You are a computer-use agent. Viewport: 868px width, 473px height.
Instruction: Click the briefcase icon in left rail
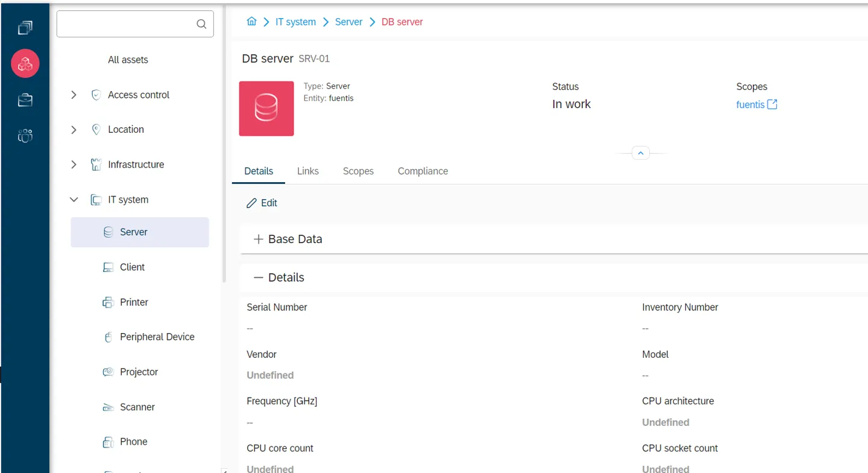coord(25,100)
